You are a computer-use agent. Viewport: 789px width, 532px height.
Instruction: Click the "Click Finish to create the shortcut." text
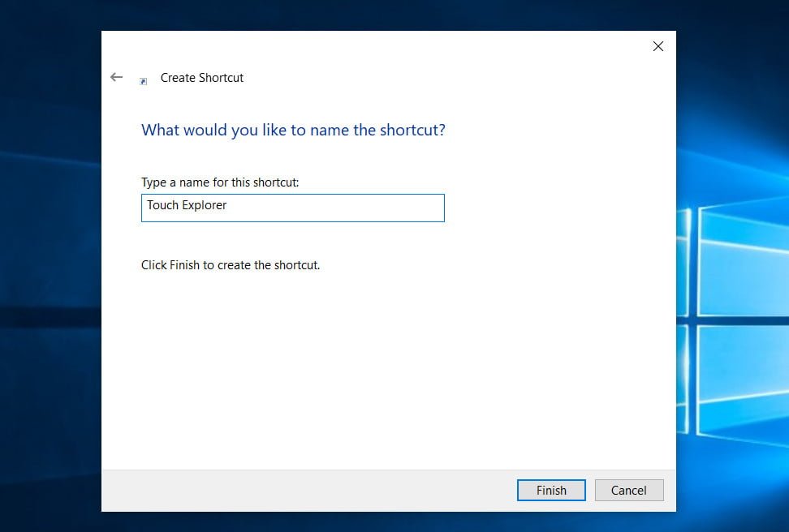click(231, 265)
